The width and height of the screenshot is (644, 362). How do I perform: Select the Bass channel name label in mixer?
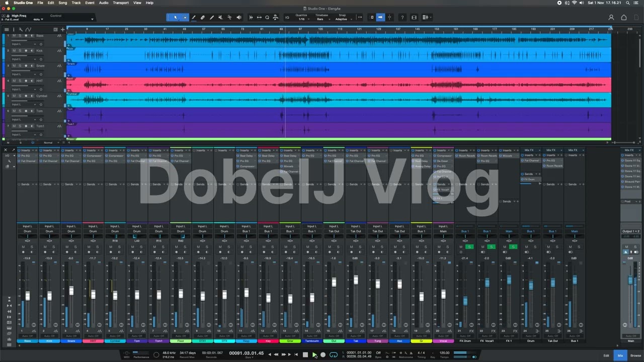click(27, 341)
